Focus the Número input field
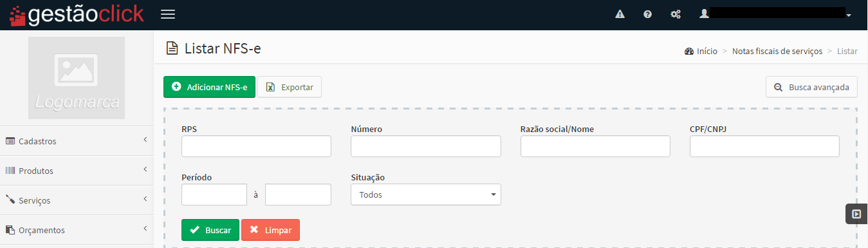Screen dimensions: 868x248 pyautogui.click(x=426, y=146)
